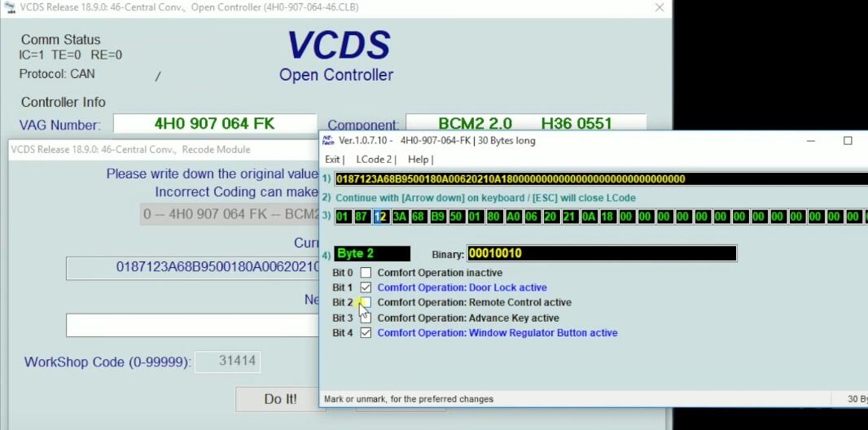This screenshot has width=868, height=430.
Task: Select byte cell 21
Action: 569,217
